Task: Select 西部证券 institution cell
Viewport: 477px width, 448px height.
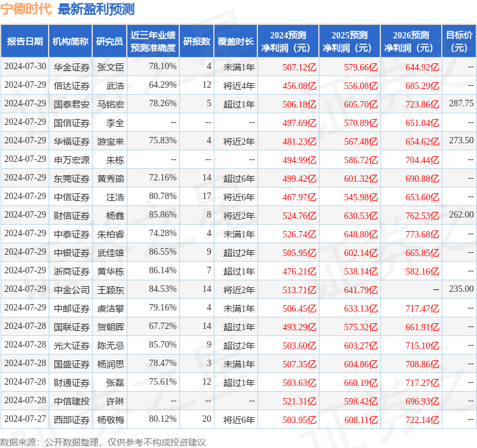Action: 72,420
